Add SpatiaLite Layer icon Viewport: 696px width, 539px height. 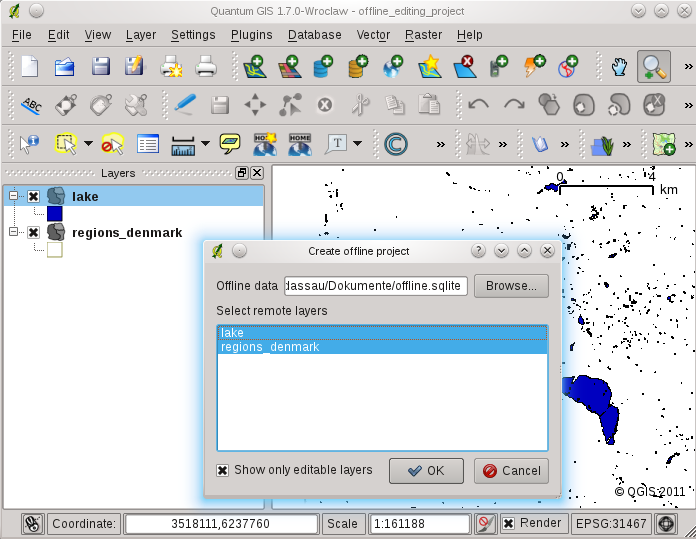point(359,67)
